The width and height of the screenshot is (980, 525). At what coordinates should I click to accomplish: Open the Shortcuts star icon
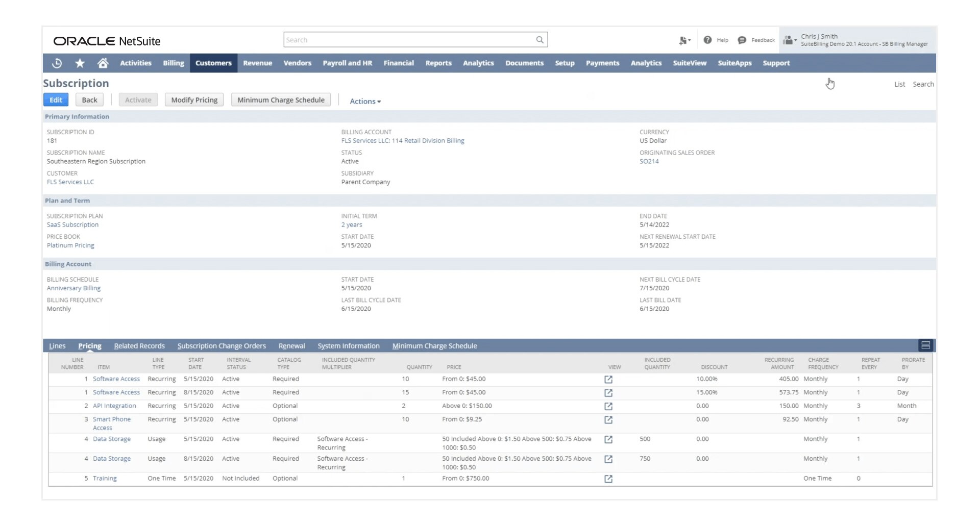(x=80, y=63)
